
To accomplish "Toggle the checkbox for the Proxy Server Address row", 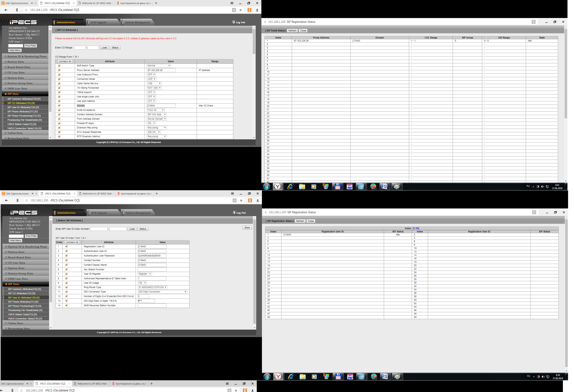I will (60, 71).
